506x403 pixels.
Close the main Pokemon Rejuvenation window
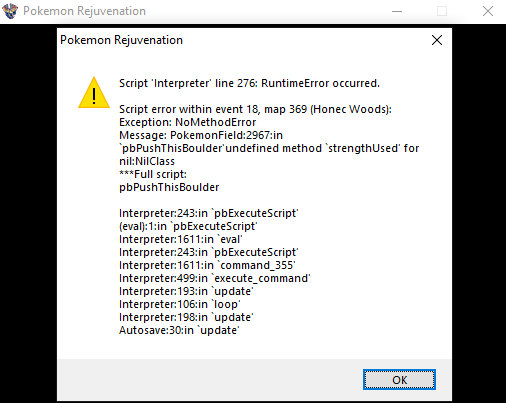tap(488, 11)
